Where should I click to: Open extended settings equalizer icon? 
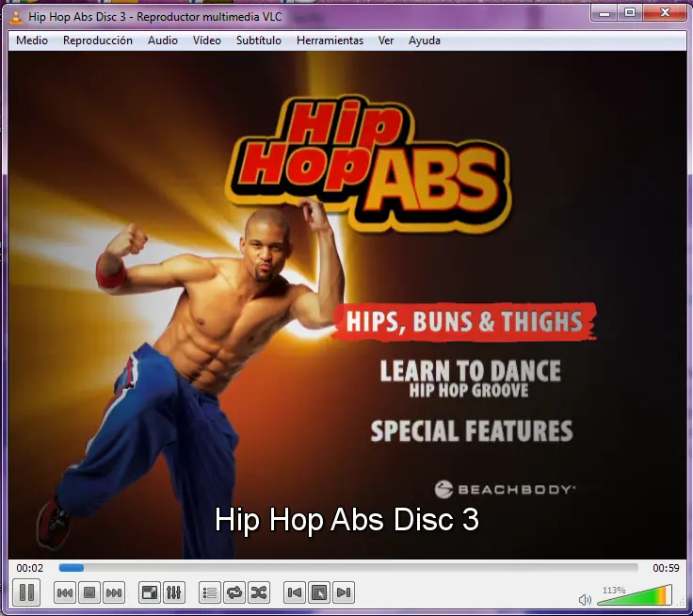coord(173,592)
